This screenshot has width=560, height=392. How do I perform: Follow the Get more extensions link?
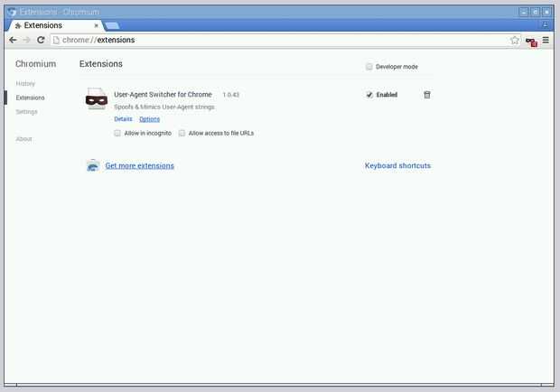pos(140,165)
